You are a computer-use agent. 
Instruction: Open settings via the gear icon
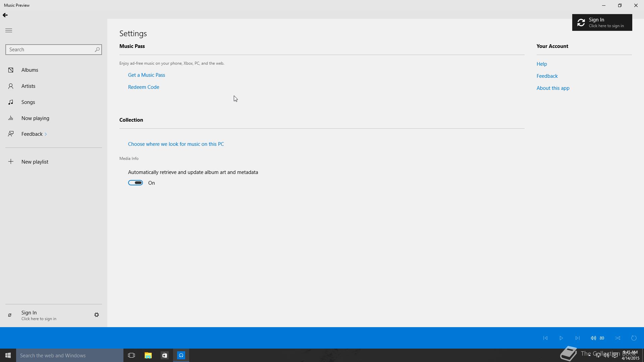click(97, 315)
